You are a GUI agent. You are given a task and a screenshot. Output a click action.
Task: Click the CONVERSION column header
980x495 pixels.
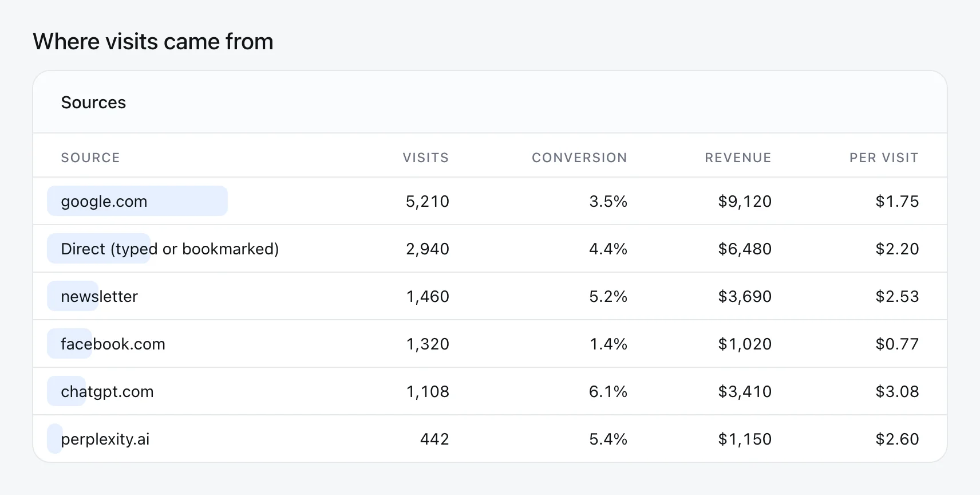[x=579, y=158]
